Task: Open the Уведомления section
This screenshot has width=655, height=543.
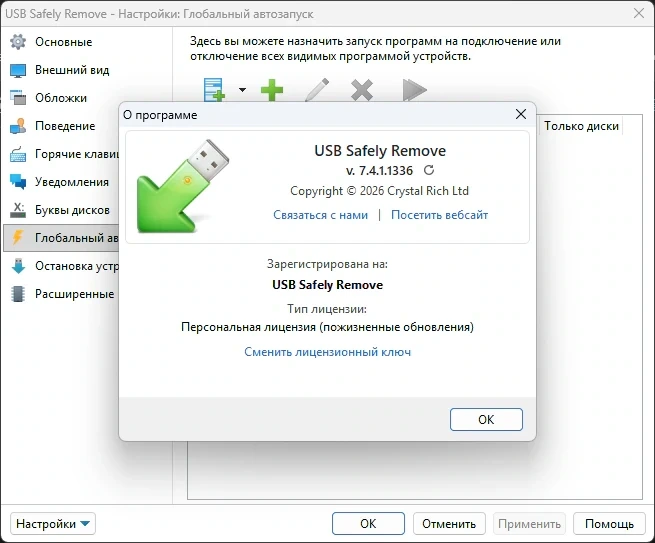Action: point(72,182)
